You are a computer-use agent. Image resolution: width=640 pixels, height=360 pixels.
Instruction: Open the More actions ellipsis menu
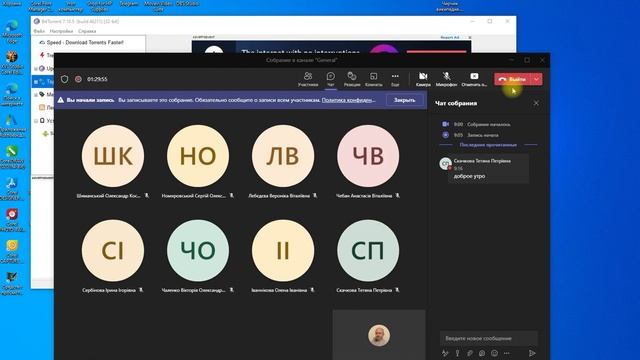(395, 79)
